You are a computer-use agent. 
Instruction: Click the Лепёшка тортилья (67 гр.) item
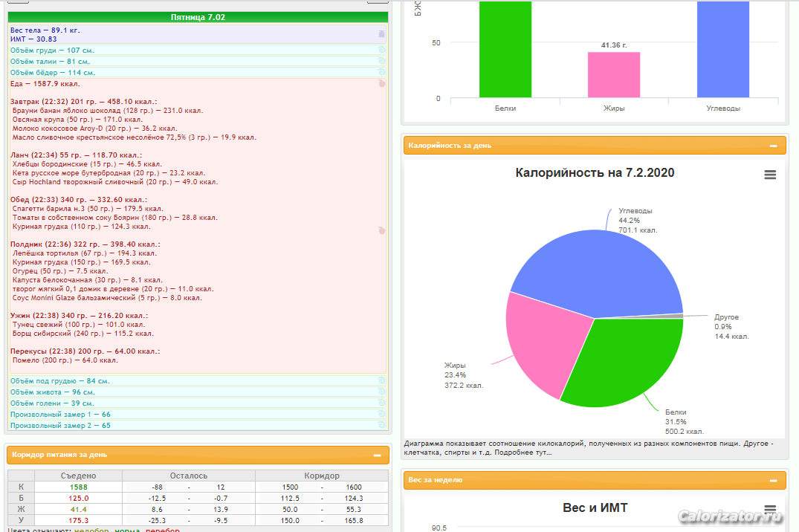[x=85, y=253]
